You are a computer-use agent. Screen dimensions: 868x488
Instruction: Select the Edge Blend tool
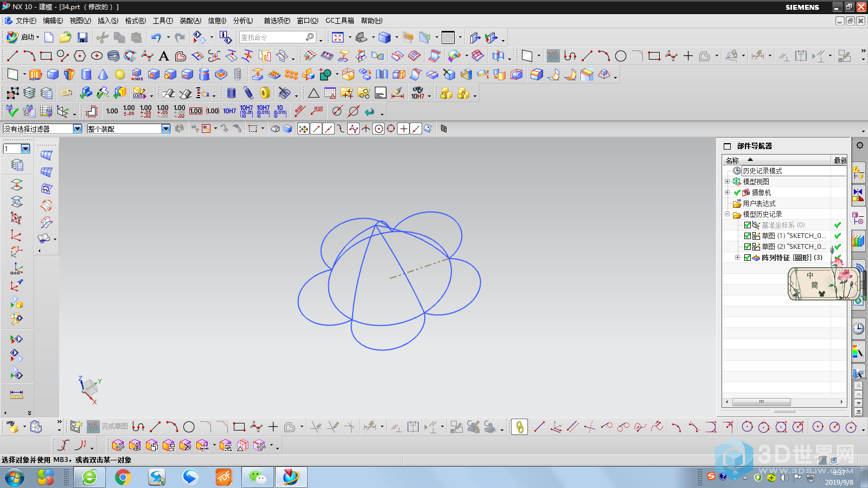tap(537, 74)
